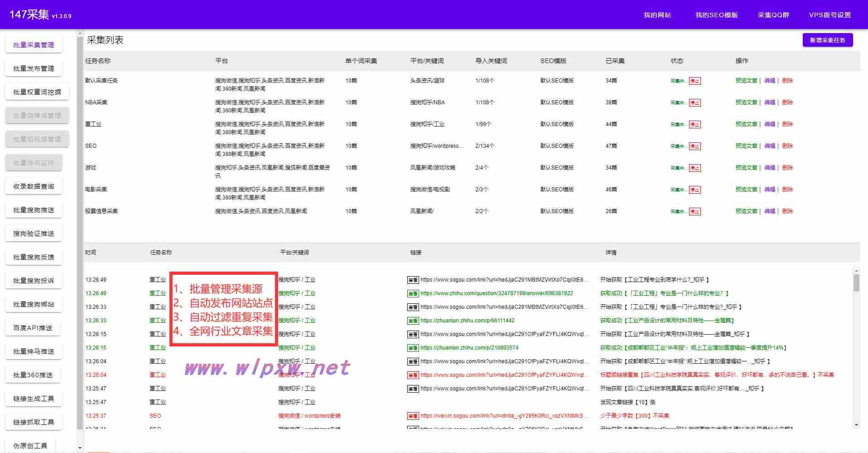Open 我的SEO模板 from top navigation
The image size is (868, 453).
pos(717,15)
